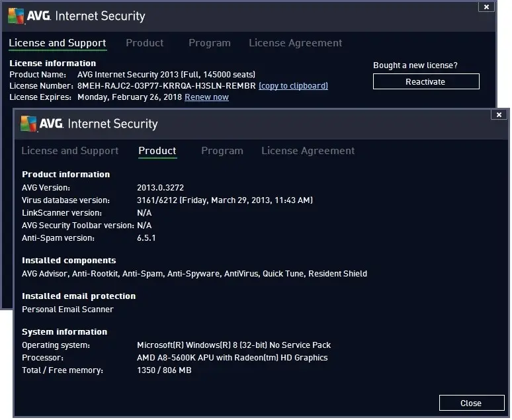Click the license number 8MEH-RAJC2-03P77-KRRQA-H3SLN-REMBR
512x420 pixels.
[167, 86]
